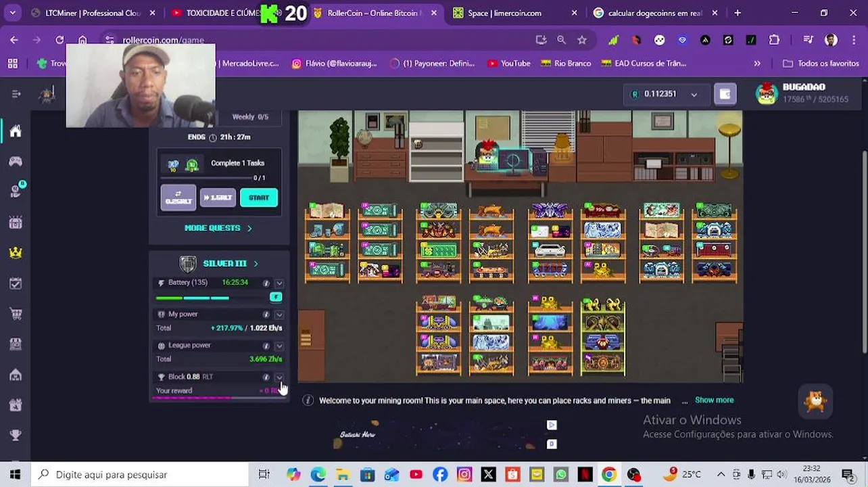Open the WhatsApp icon in the taskbar
Image resolution: width=868 pixels, height=487 pixels.
(560, 475)
